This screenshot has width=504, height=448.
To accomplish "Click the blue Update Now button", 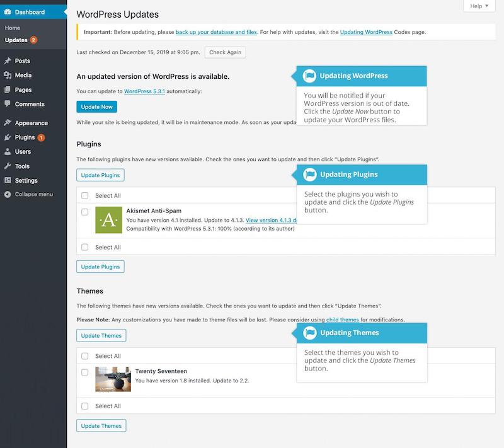I will [97, 106].
